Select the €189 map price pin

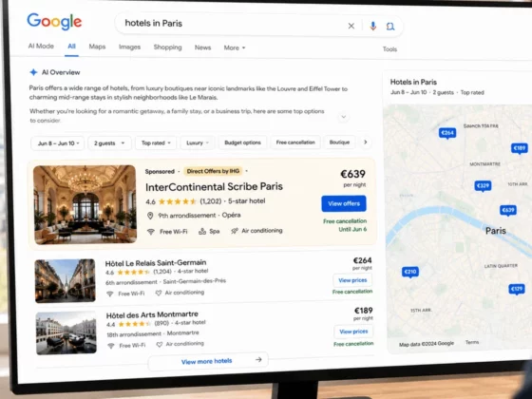[520, 148]
